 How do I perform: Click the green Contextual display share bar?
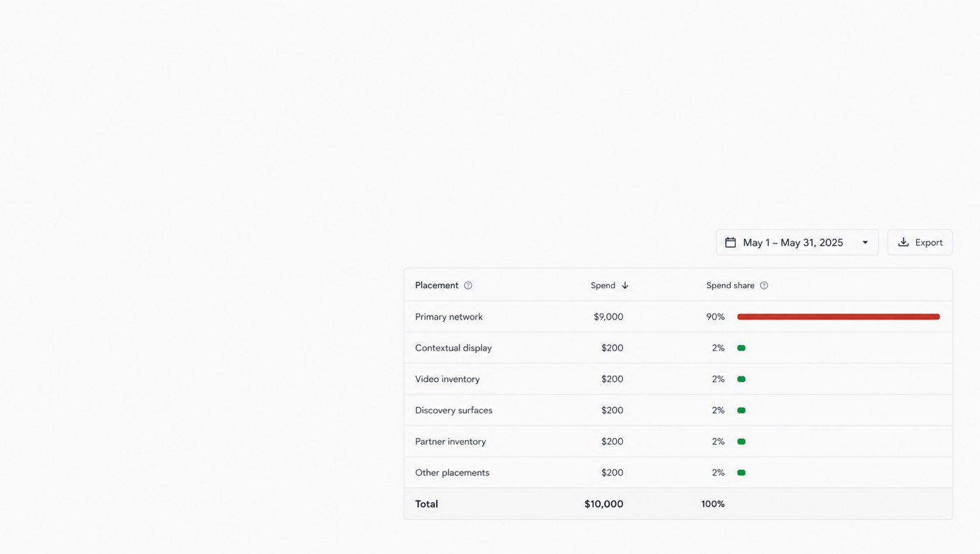(741, 348)
